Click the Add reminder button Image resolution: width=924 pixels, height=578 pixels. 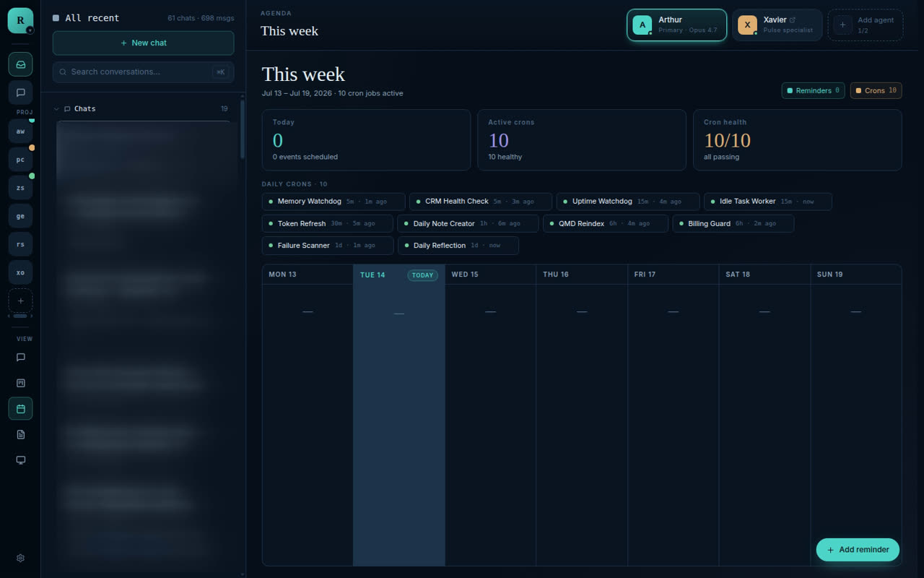858,550
